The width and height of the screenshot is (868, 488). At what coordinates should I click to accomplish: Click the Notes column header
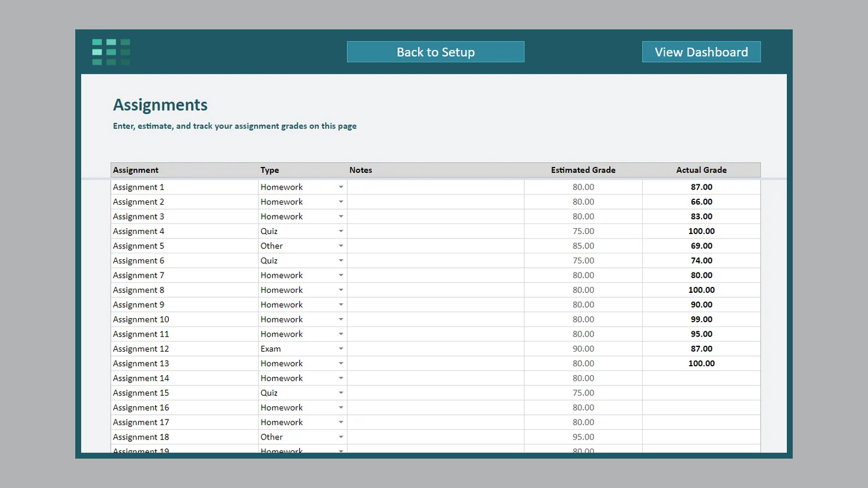click(361, 170)
